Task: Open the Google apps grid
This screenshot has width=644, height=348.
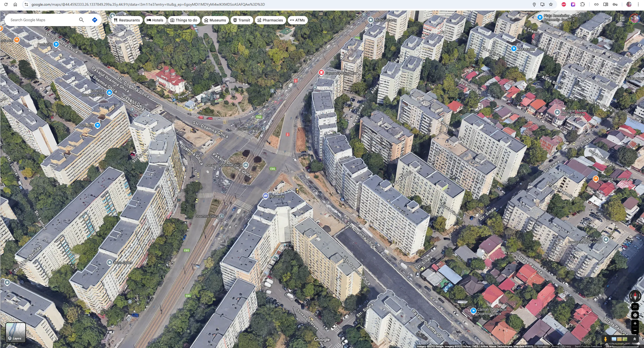Action: pyautogui.click(x=622, y=19)
